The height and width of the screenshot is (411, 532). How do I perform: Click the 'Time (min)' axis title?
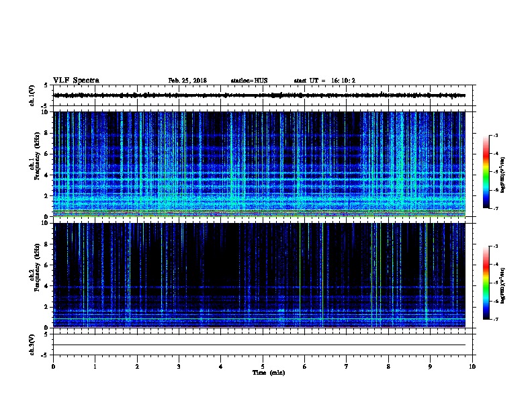tap(269, 373)
